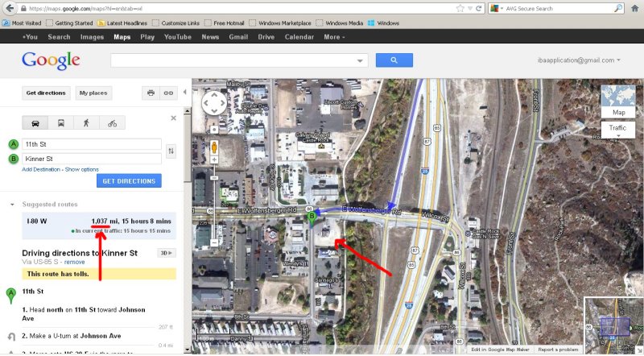
Task: Select driving mode car icon
Action: (x=35, y=123)
